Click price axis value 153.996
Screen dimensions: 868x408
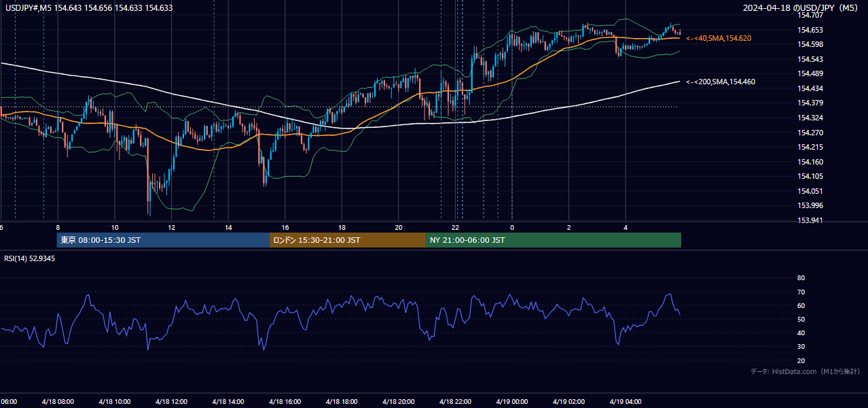(x=810, y=205)
